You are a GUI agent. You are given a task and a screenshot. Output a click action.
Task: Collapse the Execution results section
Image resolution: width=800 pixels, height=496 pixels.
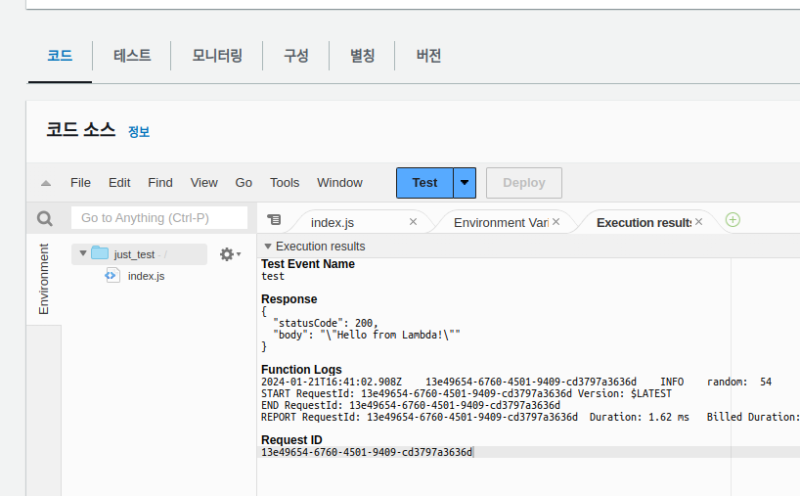coord(267,246)
